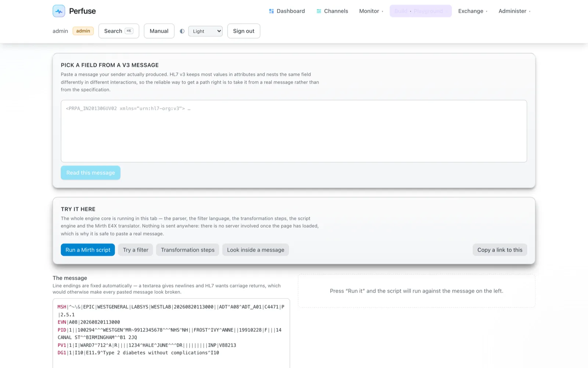Image resolution: width=588 pixels, height=368 pixels.
Task: Click the Search button
Action: (119, 31)
